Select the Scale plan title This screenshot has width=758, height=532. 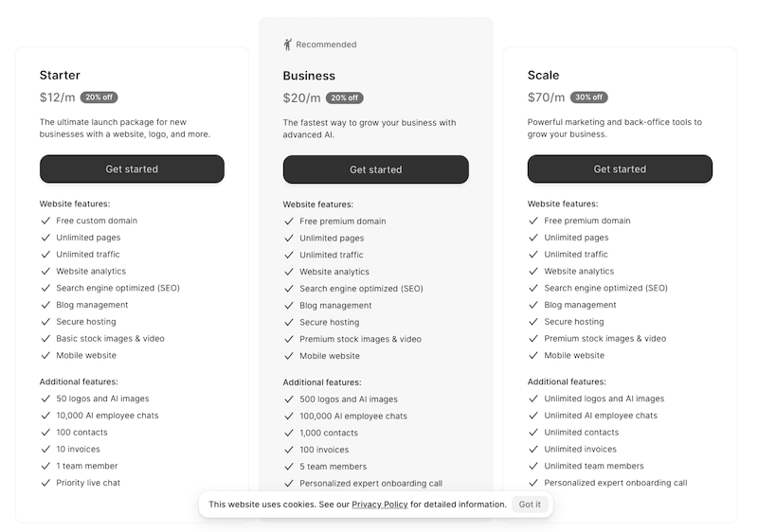coord(543,75)
